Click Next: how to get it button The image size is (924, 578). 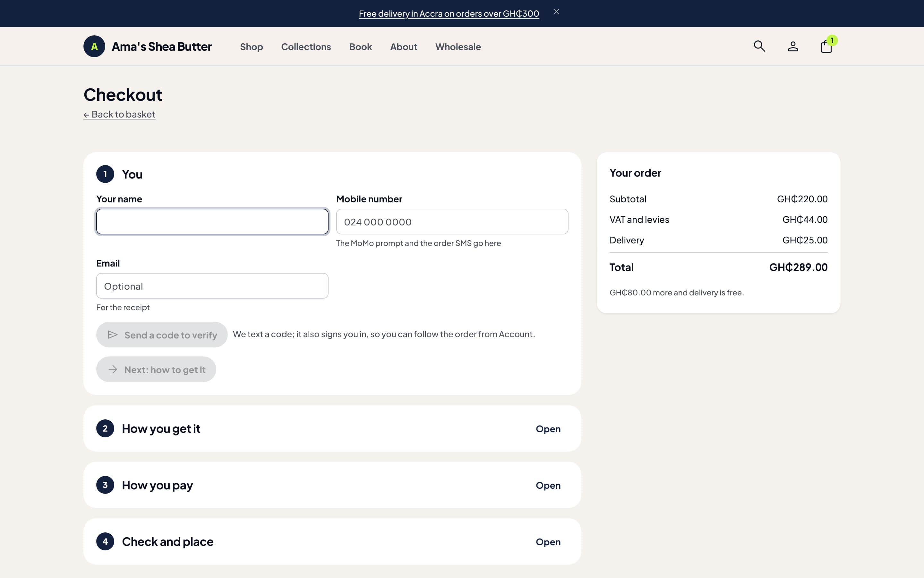tap(156, 369)
